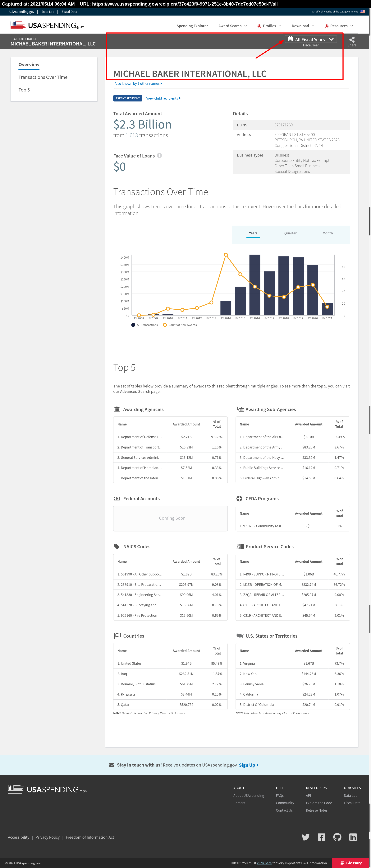Screen dimensions: 371x868
Task: Open the API developers link
Action: [308, 795]
